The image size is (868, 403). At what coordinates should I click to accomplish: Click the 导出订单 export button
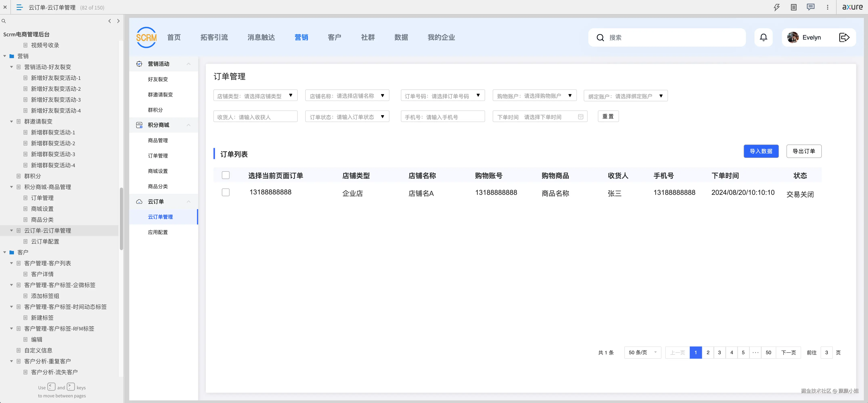click(x=804, y=151)
